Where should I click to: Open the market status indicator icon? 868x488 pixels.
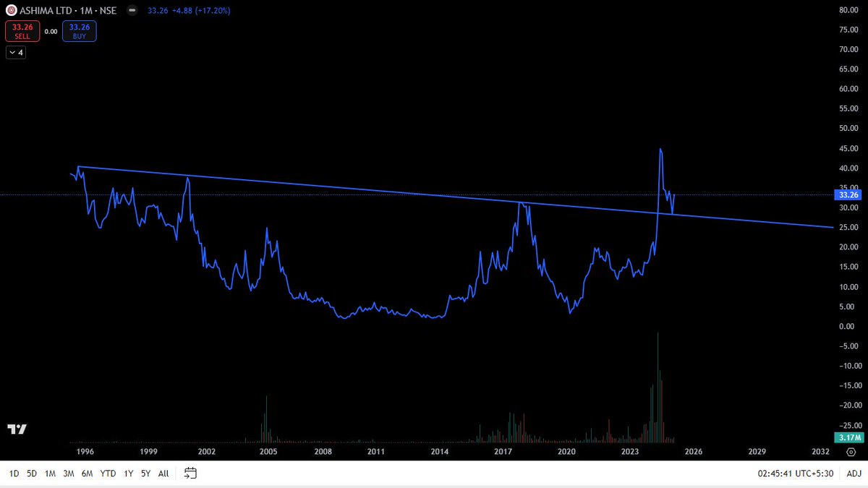pyautogui.click(x=131, y=12)
